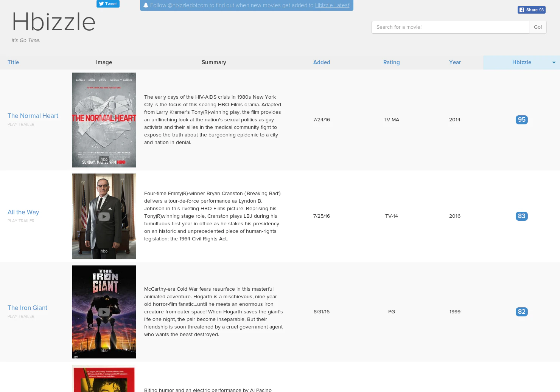The image size is (560, 392).
Task: Sort table by Hbizzle score column
Action: (522, 62)
